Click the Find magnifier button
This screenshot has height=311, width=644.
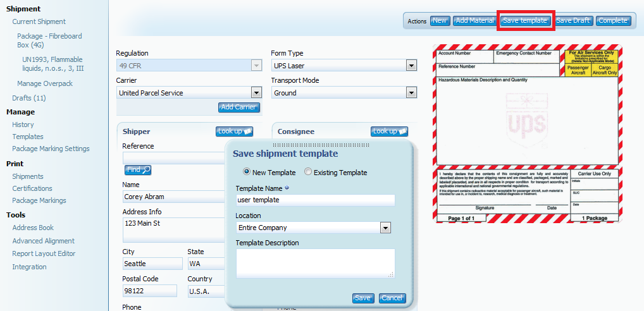pos(138,170)
